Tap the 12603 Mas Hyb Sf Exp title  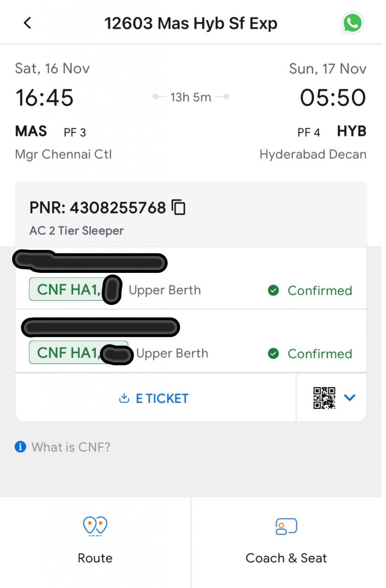(x=191, y=23)
